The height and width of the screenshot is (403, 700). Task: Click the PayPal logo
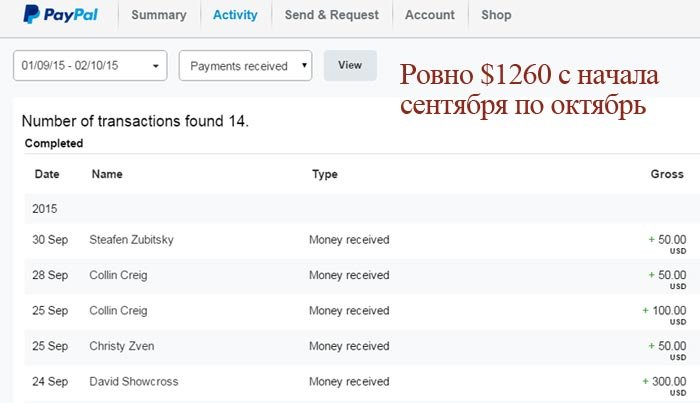tap(60, 15)
